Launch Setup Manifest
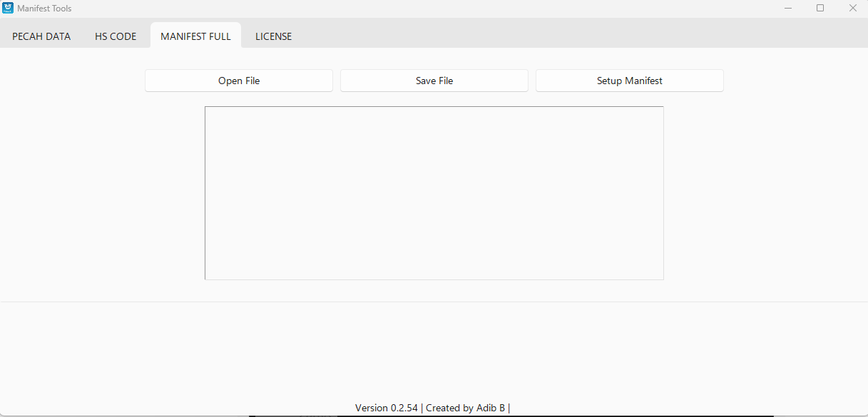Viewport: 868px width, 417px height. coord(629,81)
